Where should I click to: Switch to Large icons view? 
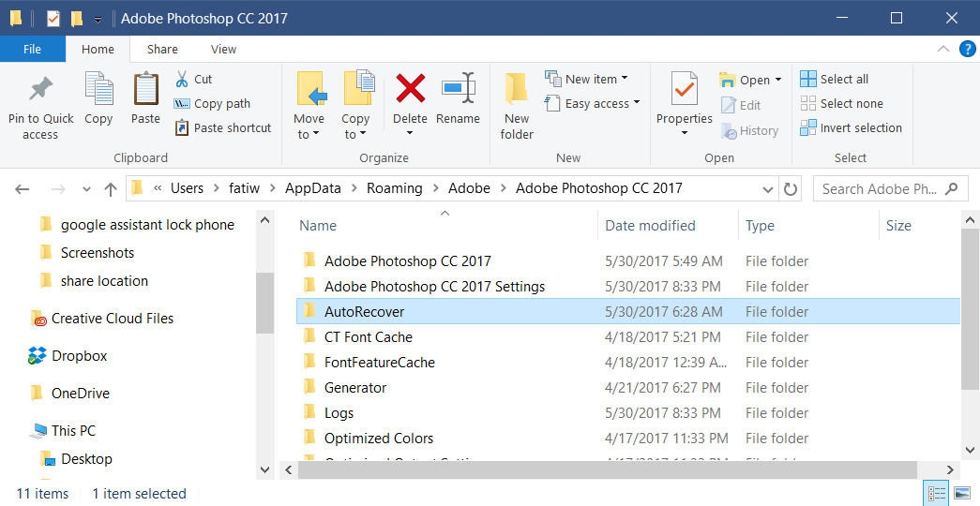(x=963, y=494)
